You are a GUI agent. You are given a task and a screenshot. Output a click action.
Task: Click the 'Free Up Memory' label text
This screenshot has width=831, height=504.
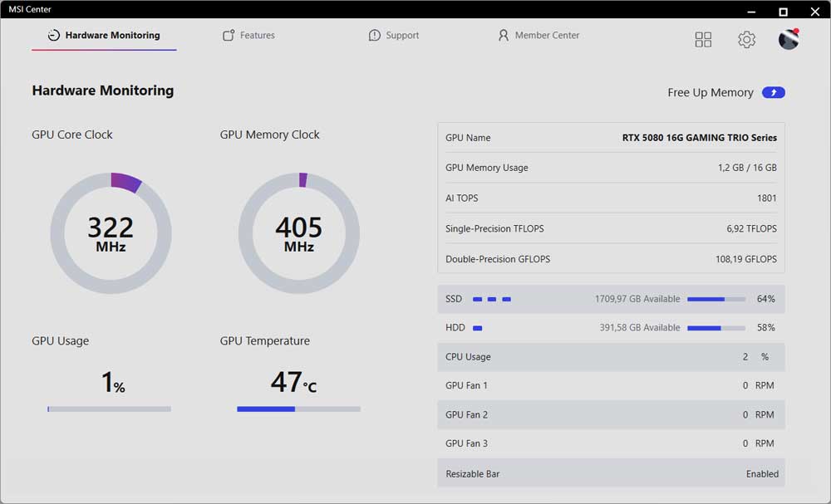click(711, 93)
